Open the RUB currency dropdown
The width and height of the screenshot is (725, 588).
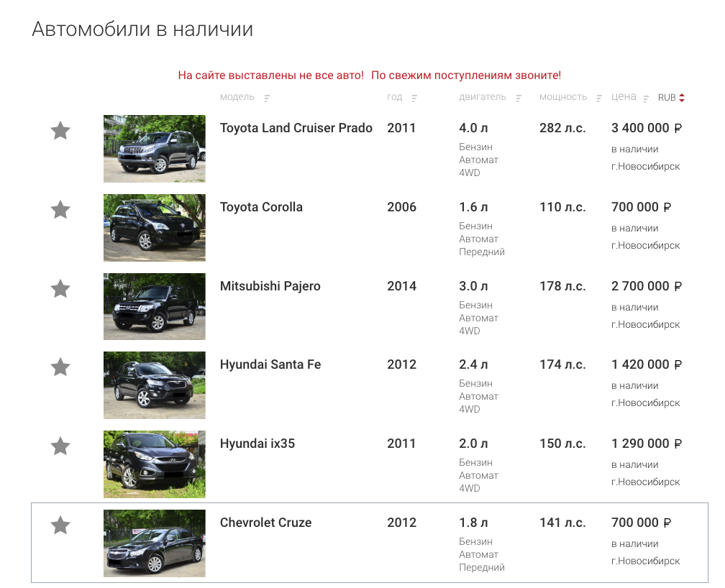click(x=671, y=98)
